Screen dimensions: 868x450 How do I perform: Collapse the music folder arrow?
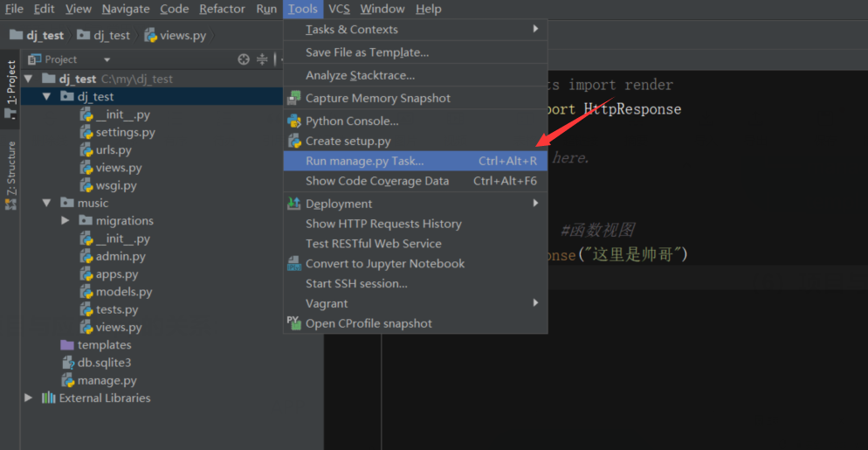coord(46,203)
